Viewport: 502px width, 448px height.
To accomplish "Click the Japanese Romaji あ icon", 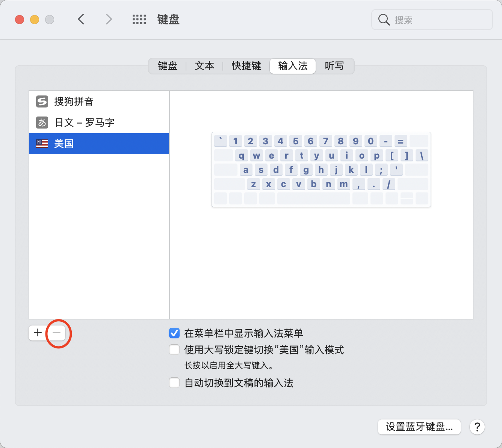I will [x=42, y=123].
